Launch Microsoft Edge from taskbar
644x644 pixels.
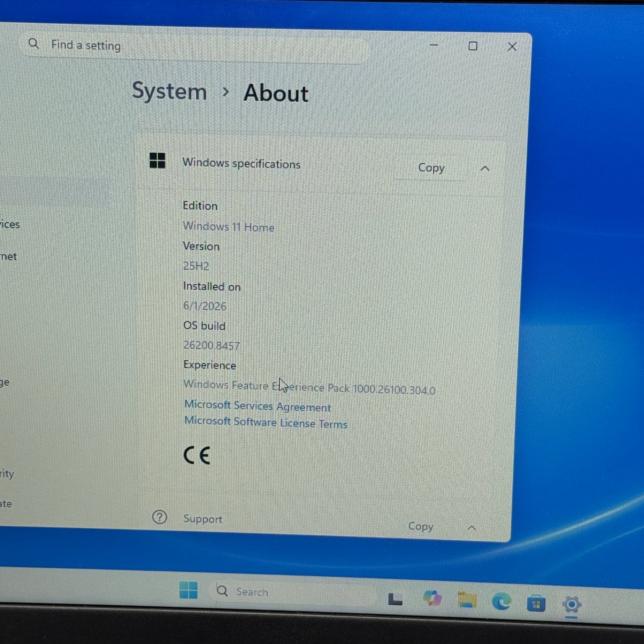(501, 602)
